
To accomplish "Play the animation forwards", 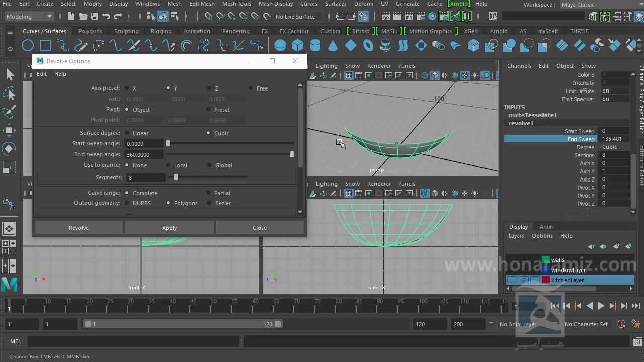I will tap(601, 306).
